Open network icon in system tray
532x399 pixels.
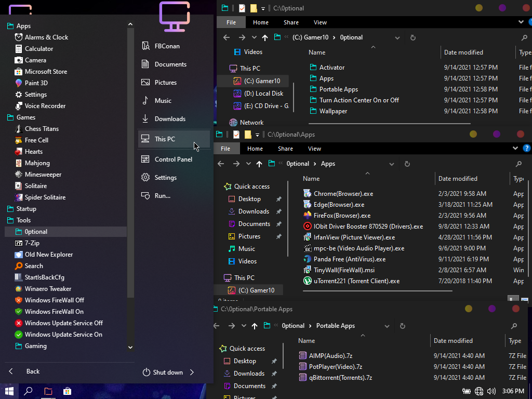pos(478,391)
